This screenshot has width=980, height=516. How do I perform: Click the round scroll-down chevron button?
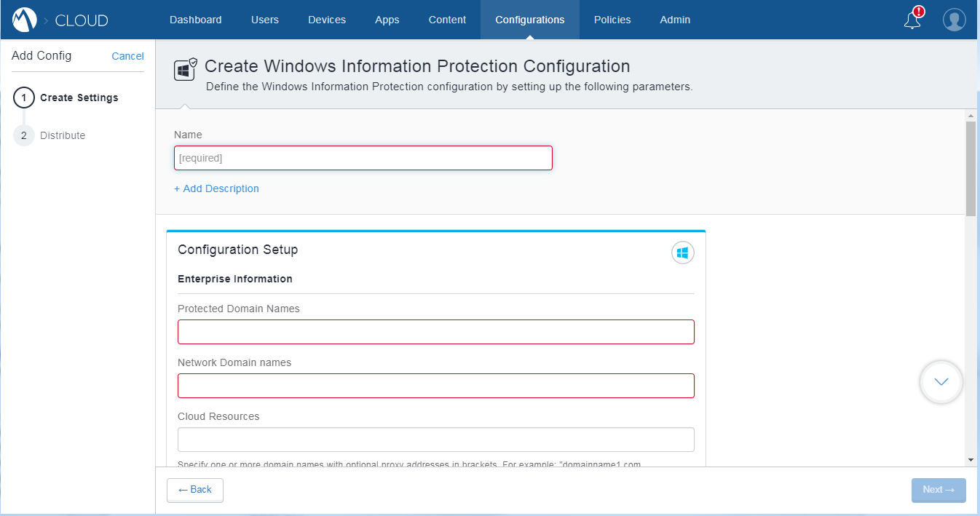(x=941, y=382)
